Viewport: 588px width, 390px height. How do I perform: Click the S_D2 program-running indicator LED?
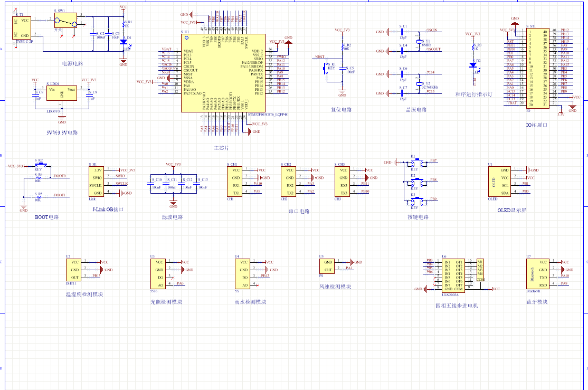[473, 65]
